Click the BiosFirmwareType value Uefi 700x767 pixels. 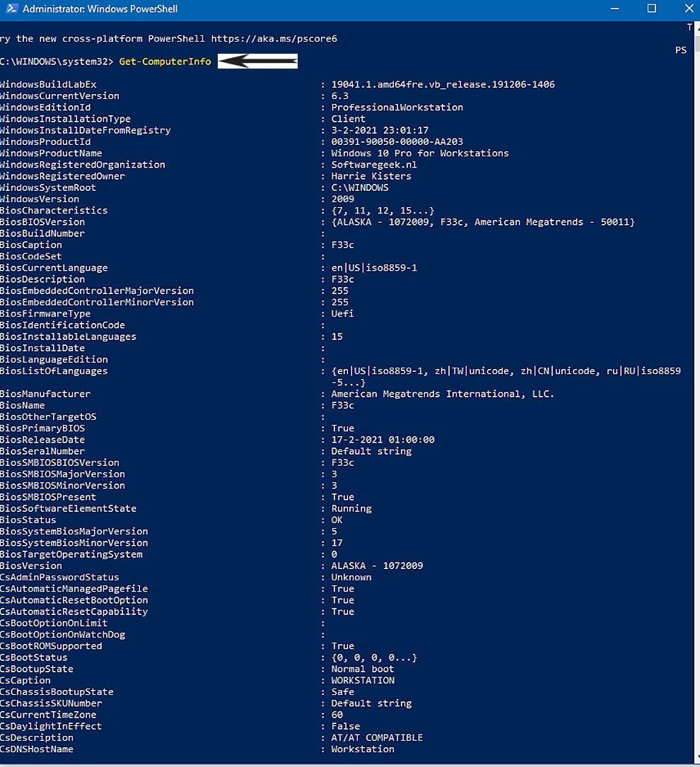[342, 314]
